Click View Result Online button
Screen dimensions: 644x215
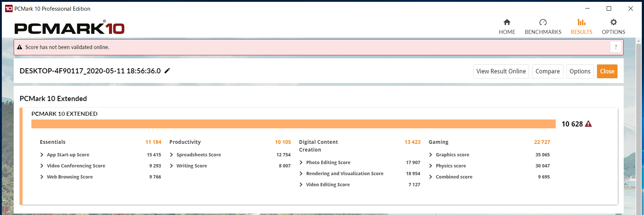click(501, 71)
